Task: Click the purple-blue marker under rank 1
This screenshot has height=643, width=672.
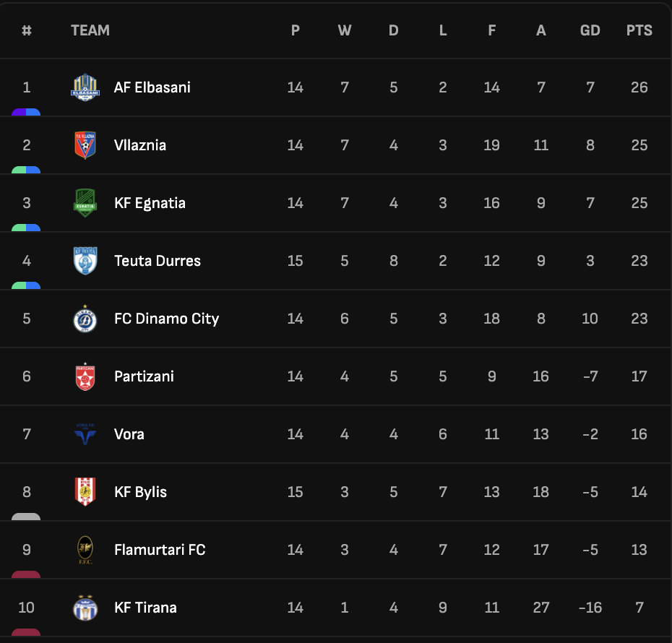Action: coord(26,112)
